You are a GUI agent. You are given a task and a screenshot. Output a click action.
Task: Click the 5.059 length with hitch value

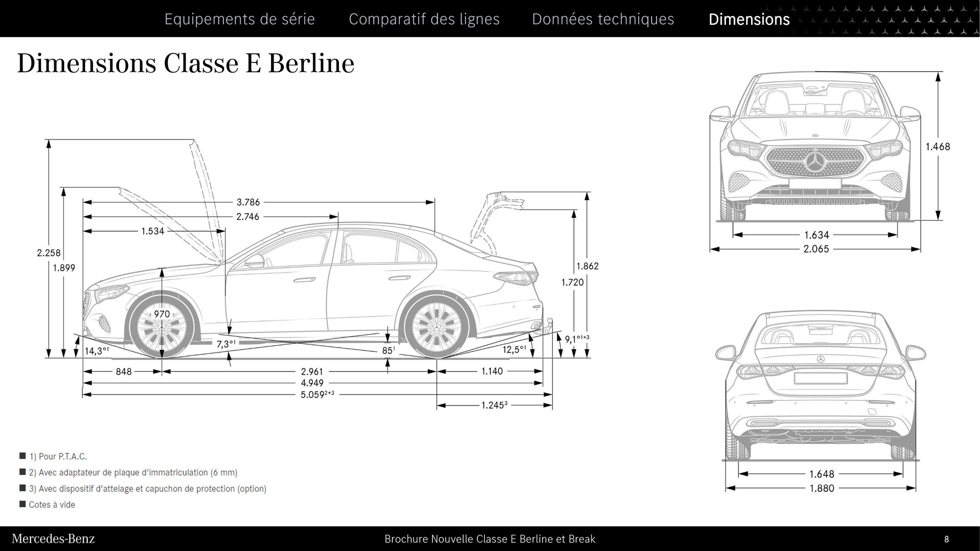(317, 394)
